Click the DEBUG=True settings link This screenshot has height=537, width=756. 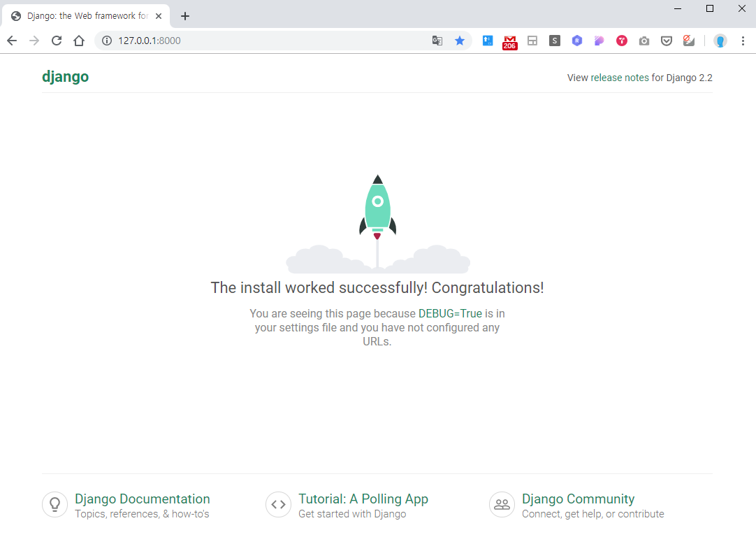point(450,314)
